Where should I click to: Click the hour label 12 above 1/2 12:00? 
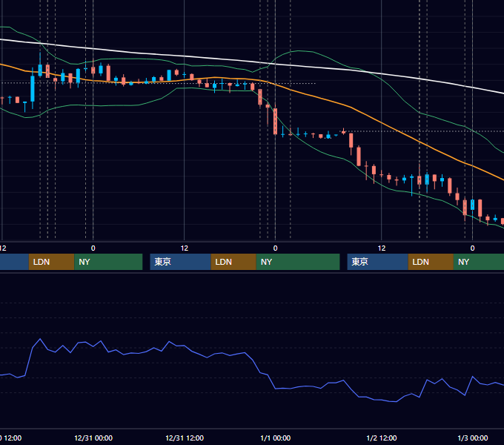382,248
